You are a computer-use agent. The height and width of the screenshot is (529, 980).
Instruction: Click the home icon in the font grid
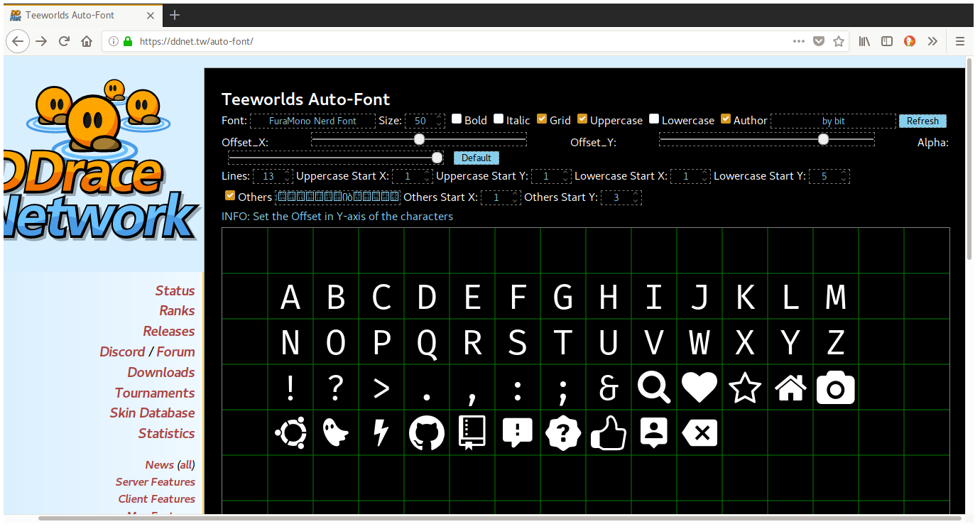tap(790, 387)
